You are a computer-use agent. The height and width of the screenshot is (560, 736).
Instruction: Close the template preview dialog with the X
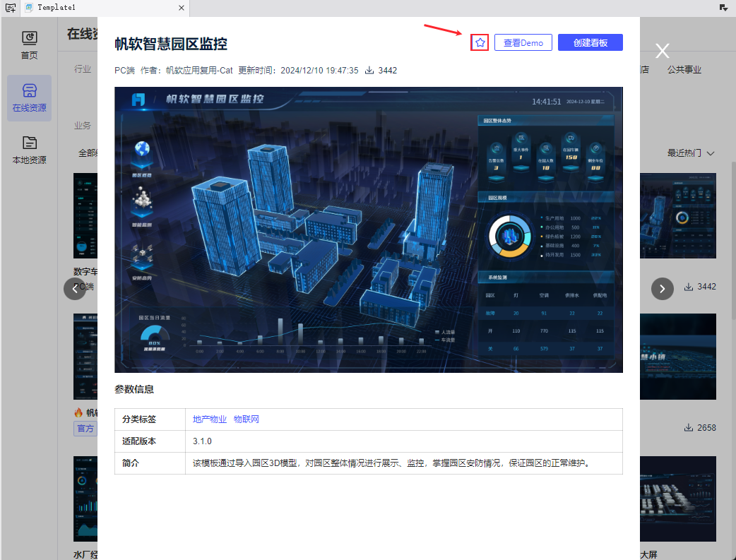pos(663,50)
